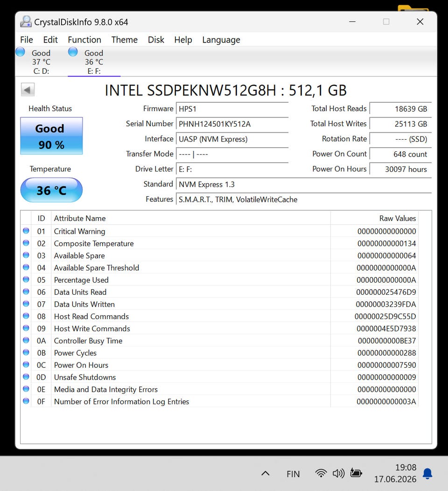
Task: Open the File menu
Action: pos(26,40)
